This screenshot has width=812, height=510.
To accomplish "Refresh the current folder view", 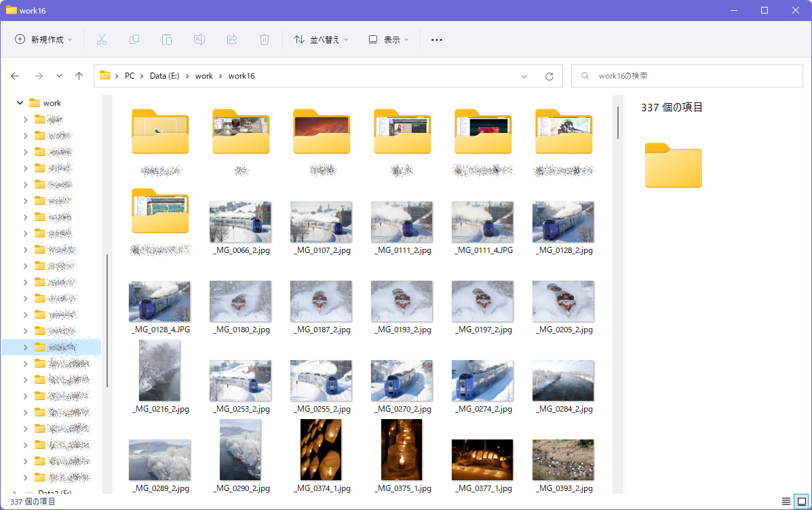I will pyautogui.click(x=549, y=76).
